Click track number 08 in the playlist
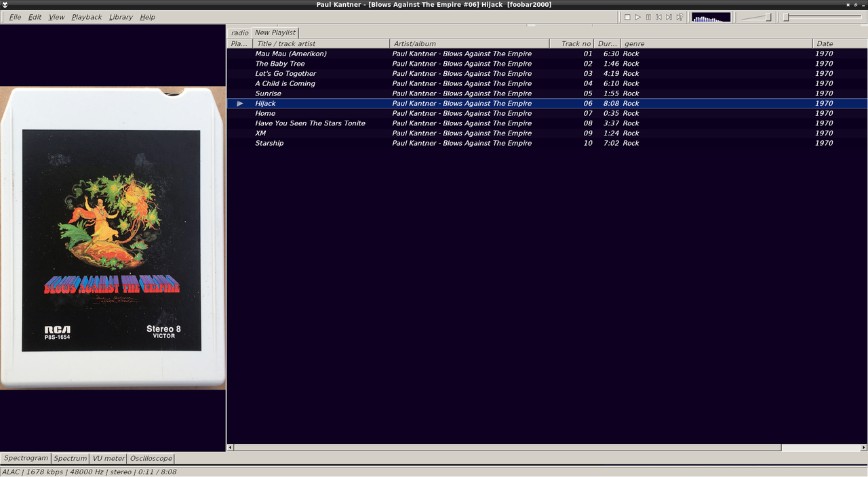Viewport: 868px width, 477px height. (588, 123)
